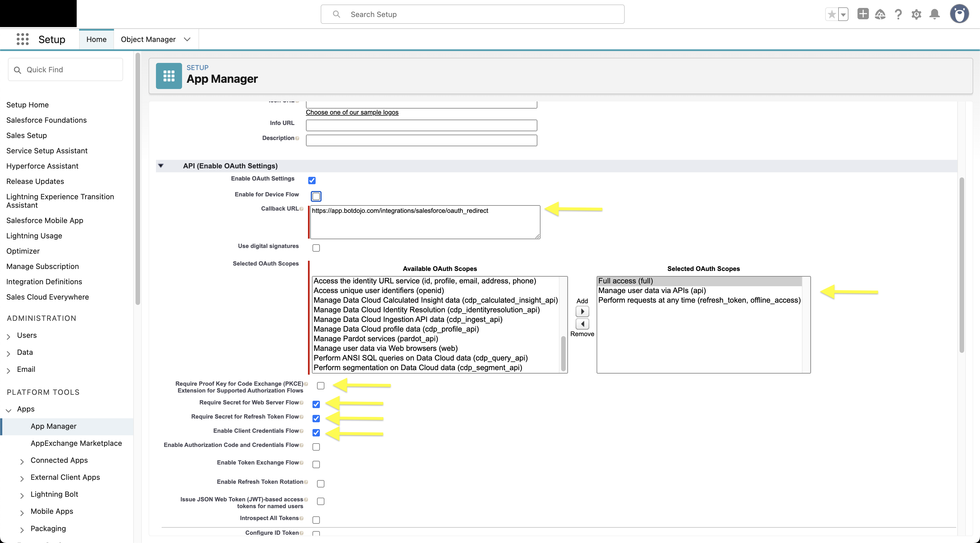Click the Description help icon
This screenshot has height=543, width=980.
tap(297, 138)
